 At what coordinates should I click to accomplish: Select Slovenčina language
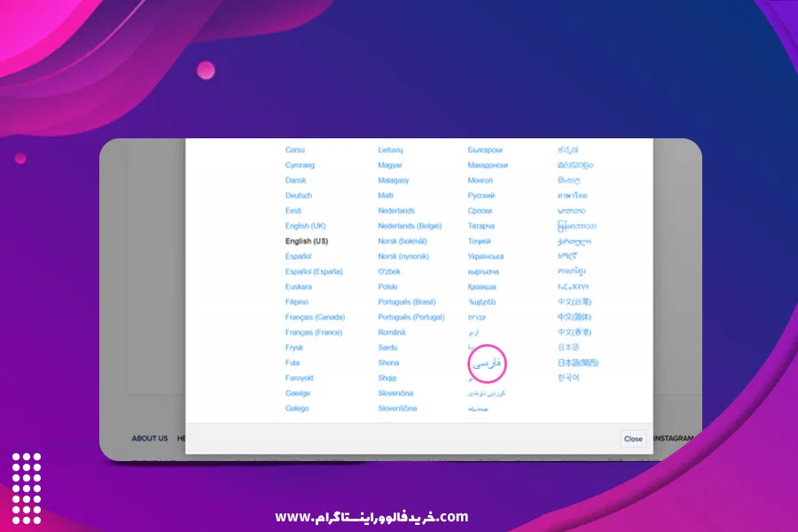[x=395, y=394]
